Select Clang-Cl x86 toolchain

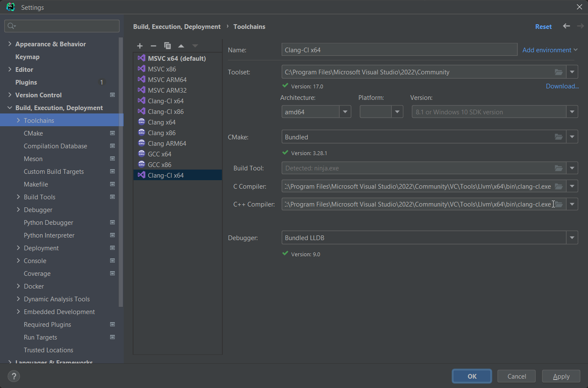[178, 111]
